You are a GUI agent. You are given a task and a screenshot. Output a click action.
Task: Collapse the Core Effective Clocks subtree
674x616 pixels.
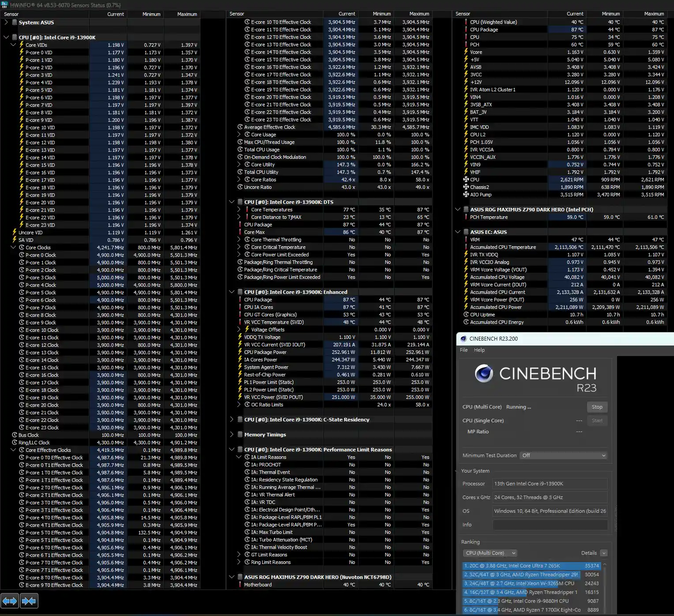(x=13, y=450)
